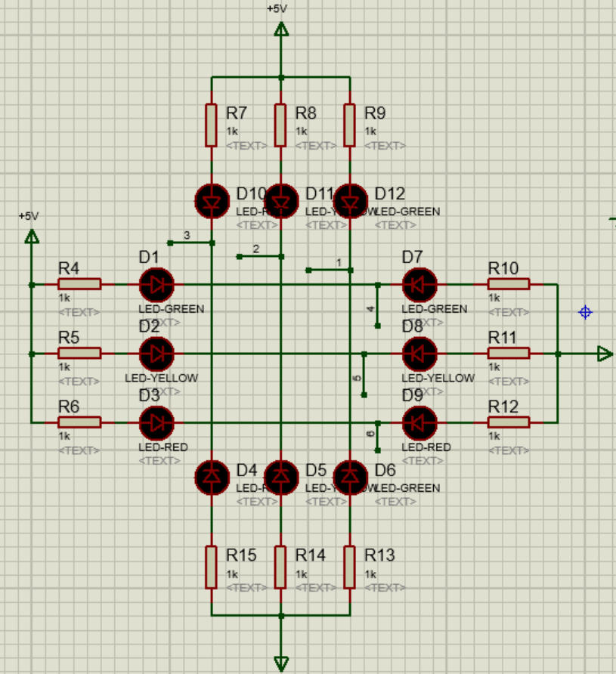Click the R10 reference label text
This screenshot has width=616, height=674.
point(503,268)
